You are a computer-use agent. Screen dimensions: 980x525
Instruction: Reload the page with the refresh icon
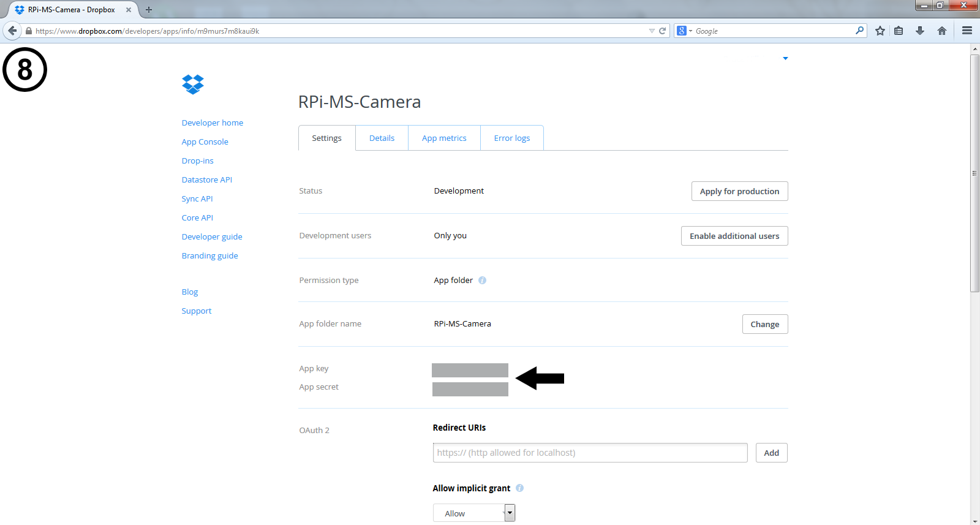click(662, 31)
